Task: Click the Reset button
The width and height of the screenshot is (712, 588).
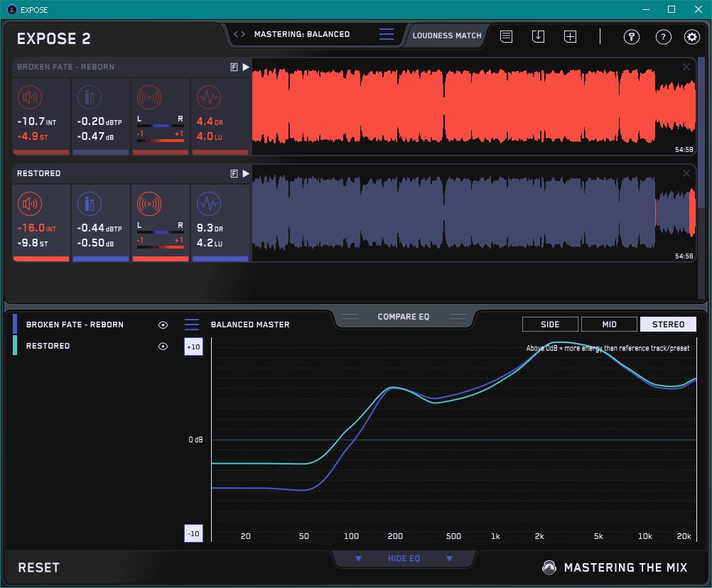Action: pos(39,567)
